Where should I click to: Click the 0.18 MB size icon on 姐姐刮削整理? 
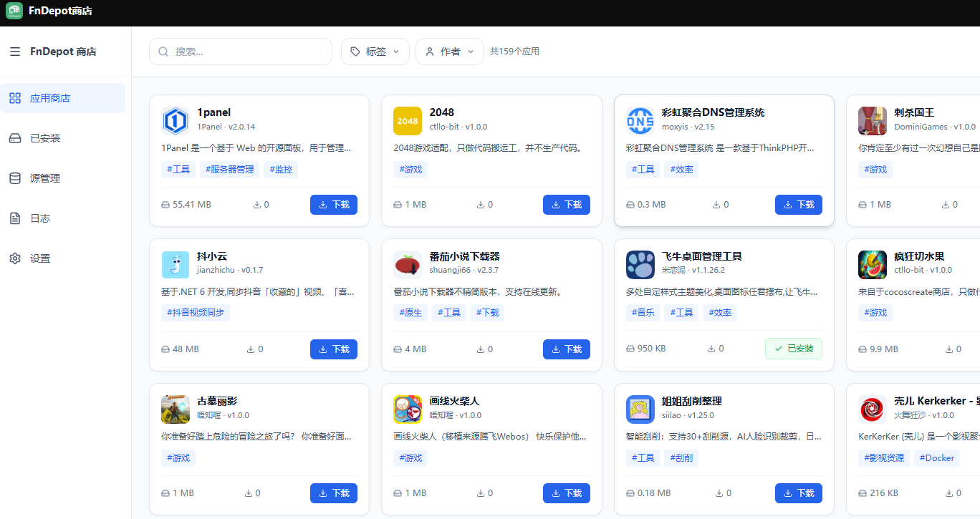(x=630, y=493)
